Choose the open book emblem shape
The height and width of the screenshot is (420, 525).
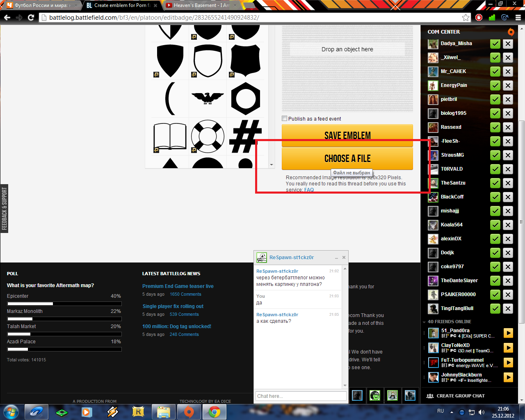click(x=170, y=136)
